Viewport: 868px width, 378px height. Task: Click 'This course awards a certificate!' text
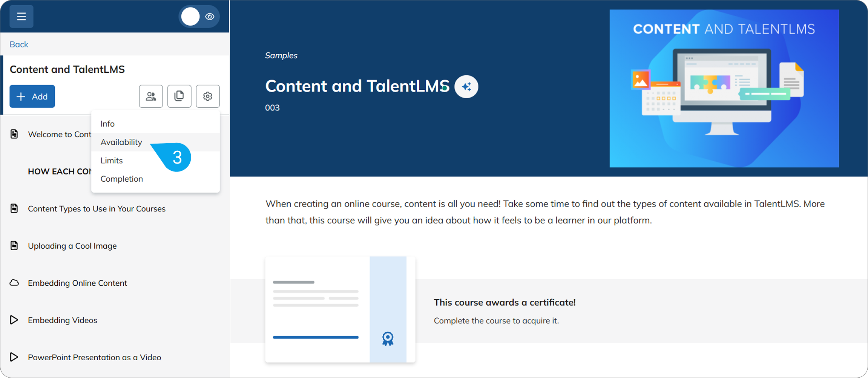[x=505, y=303]
